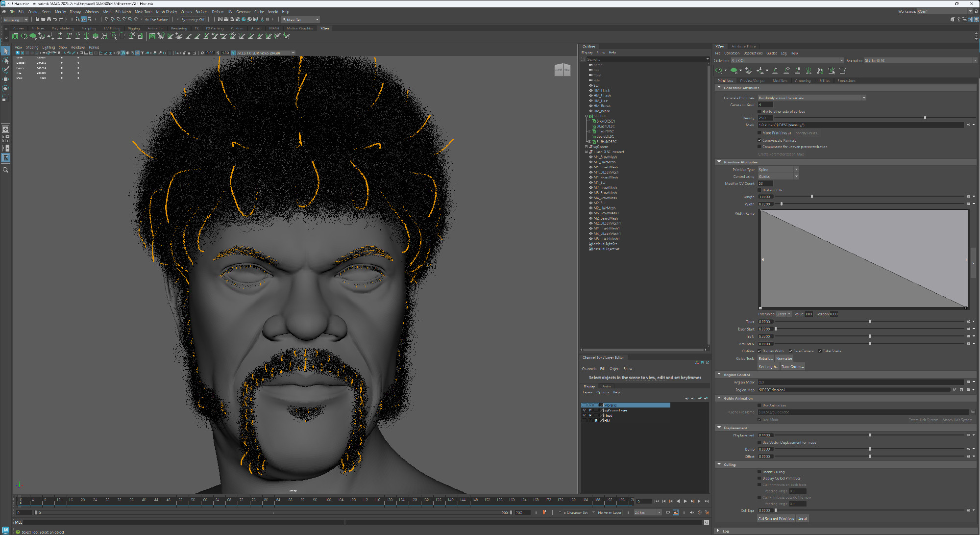Collapse Generator Attributes section
This screenshot has height=535, width=980.
pyautogui.click(x=719, y=88)
